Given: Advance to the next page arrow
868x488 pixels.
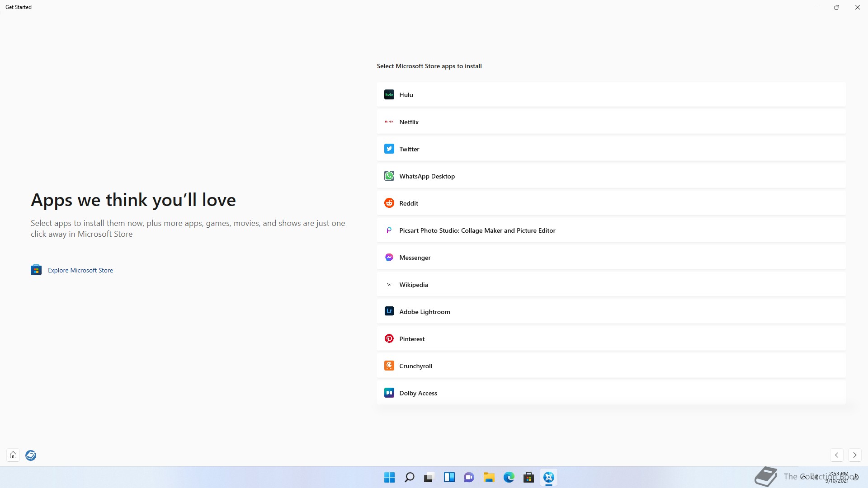Looking at the screenshot, I should pos(854,455).
